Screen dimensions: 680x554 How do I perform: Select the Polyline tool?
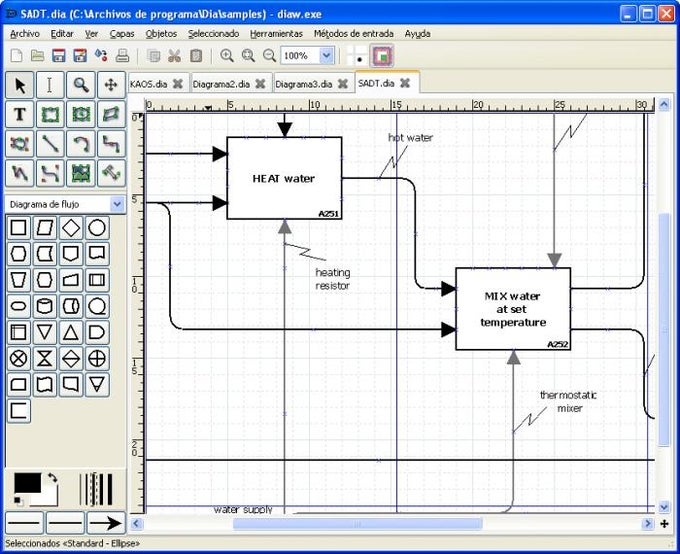click(20, 174)
